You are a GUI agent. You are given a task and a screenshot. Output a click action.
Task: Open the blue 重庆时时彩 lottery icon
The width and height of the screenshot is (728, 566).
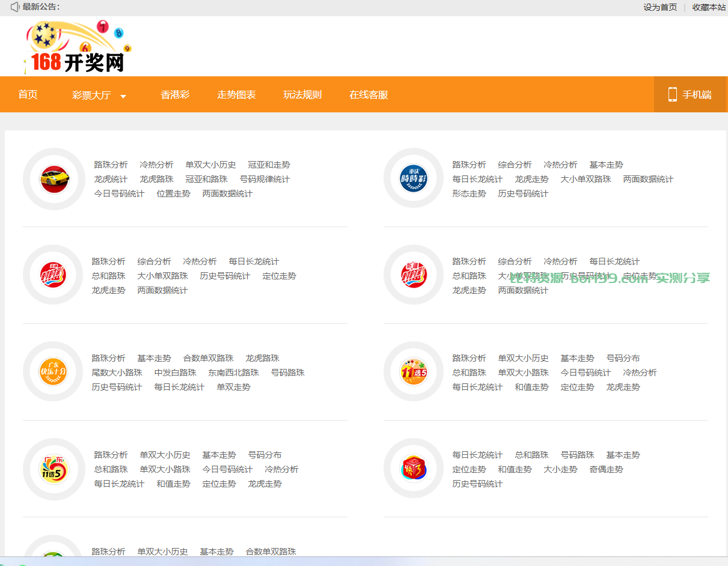(414, 179)
